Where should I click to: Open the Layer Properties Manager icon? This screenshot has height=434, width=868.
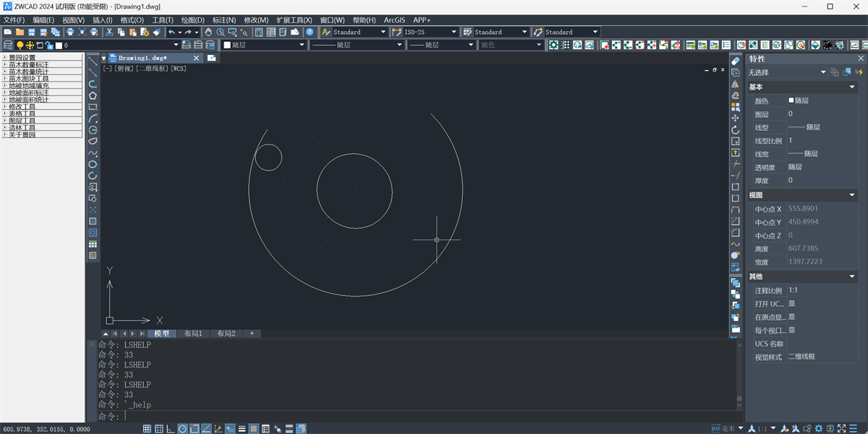pos(8,45)
